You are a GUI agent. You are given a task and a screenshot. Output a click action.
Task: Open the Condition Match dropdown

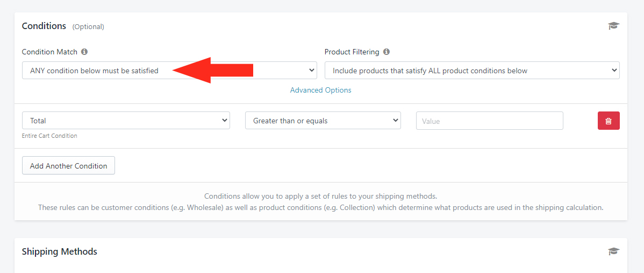coord(169,71)
